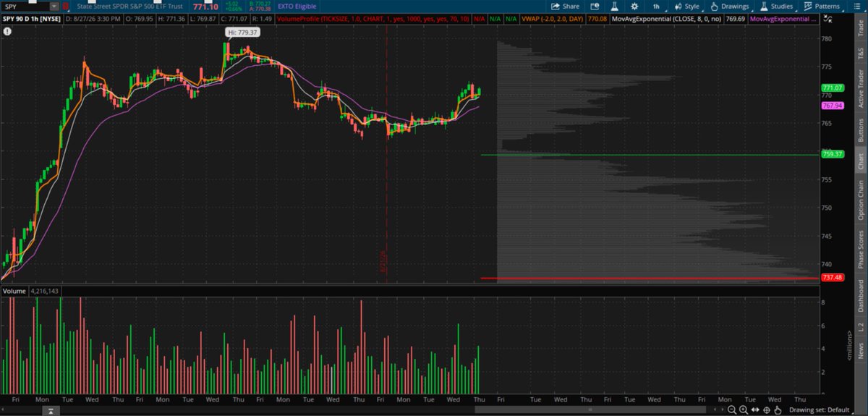Open the T&S side tab

[860, 53]
